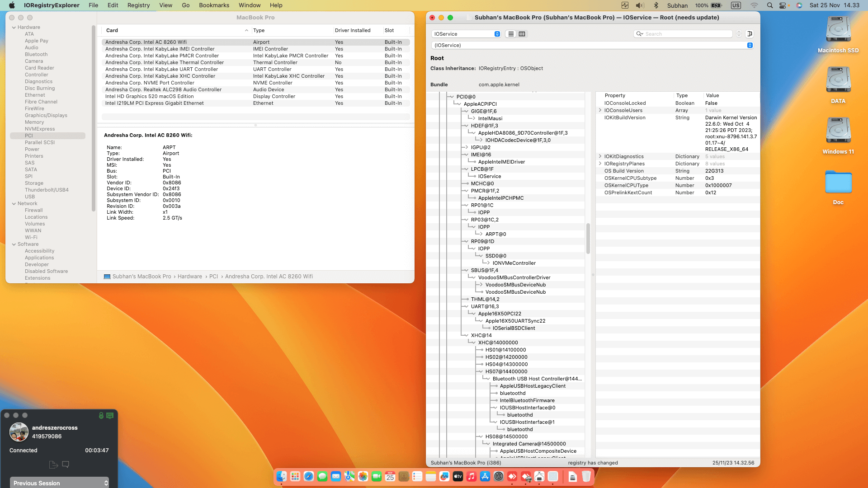Screen dimensions: 868x488
Task: Open the Registry menu
Action: click(x=138, y=5)
